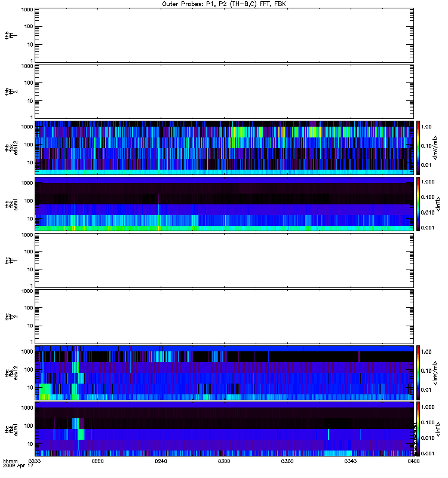Click the thb fbk edc12 spectrogram panel

click(224, 148)
